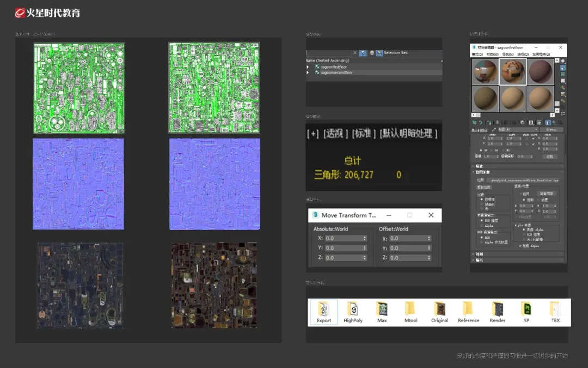Click the filter icon in scene explorer toolbar
The width and height of the screenshot is (588, 368).
(363, 53)
